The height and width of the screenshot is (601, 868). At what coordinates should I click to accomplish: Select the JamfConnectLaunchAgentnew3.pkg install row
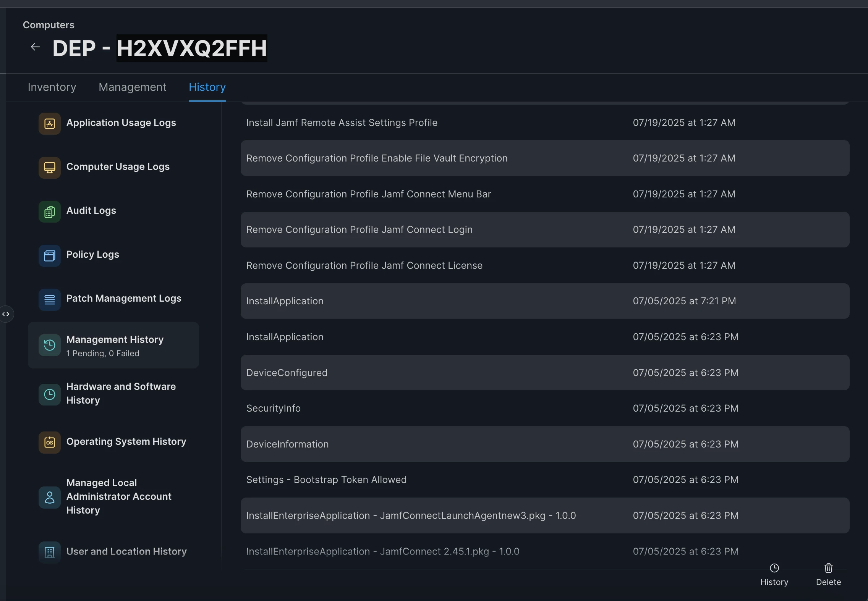tap(545, 515)
